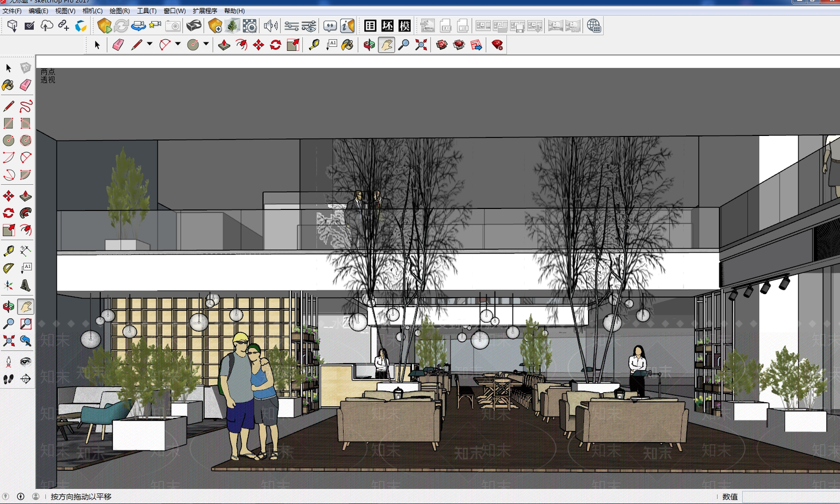
Task: Open the 相机(C) menu
Action: pyautogui.click(x=92, y=10)
